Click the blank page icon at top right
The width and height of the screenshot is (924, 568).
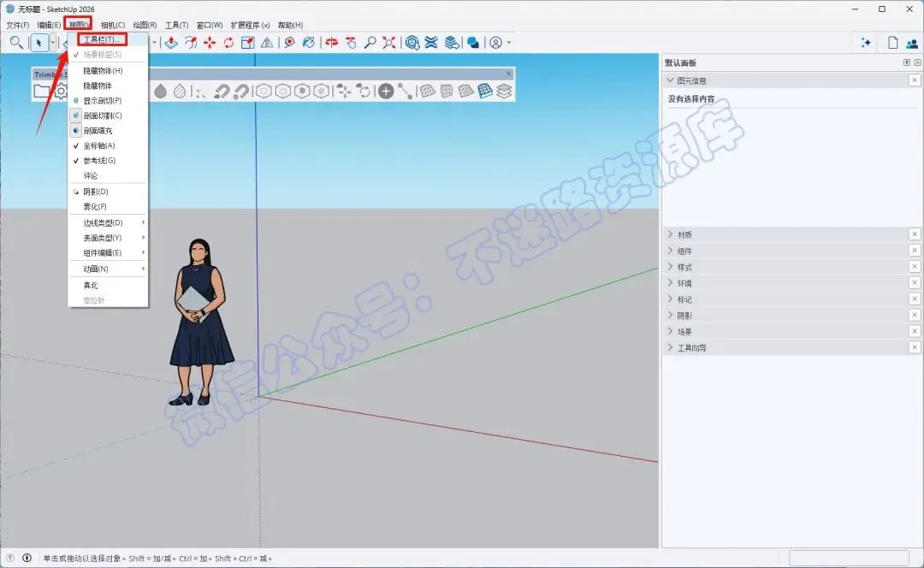point(892,43)
